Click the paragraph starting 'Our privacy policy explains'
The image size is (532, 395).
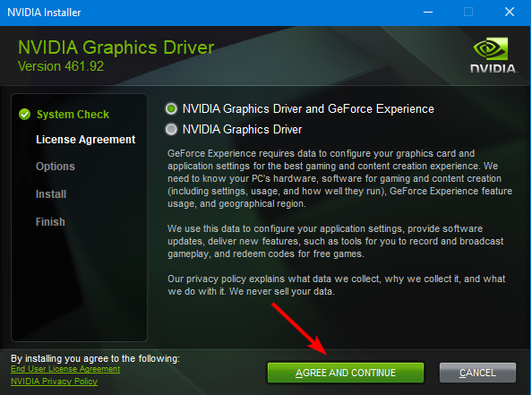[336, 285]
